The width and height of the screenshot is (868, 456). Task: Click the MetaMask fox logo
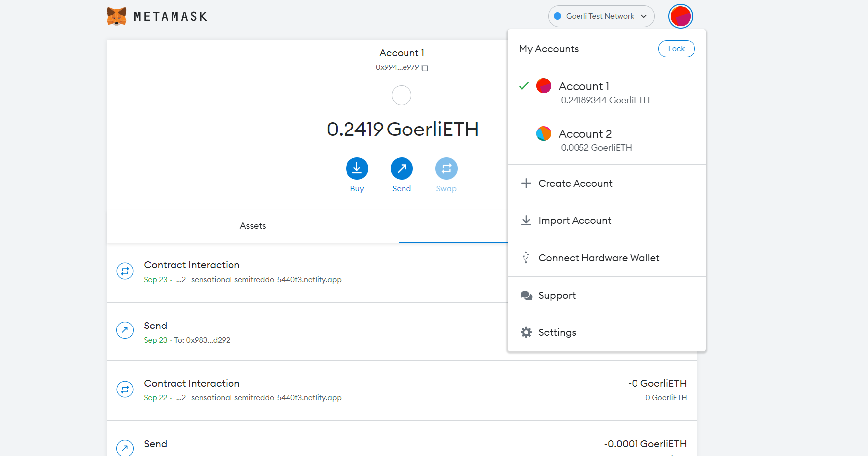click(116, 16)
